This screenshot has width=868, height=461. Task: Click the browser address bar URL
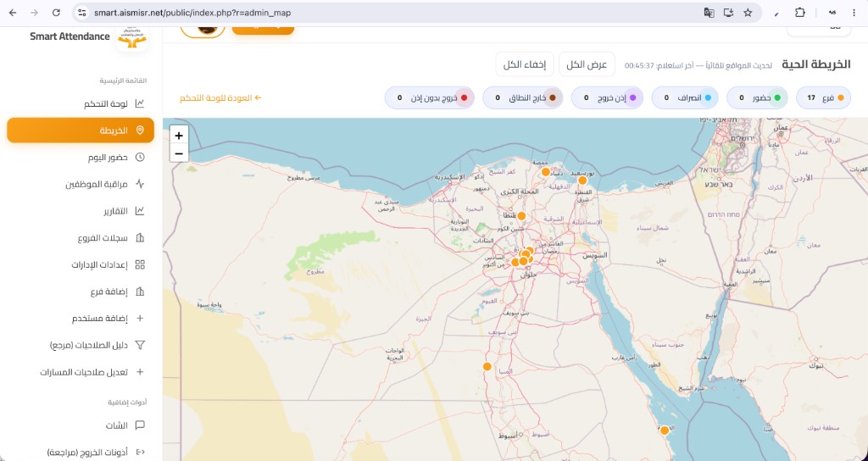[x=192, y=13]
